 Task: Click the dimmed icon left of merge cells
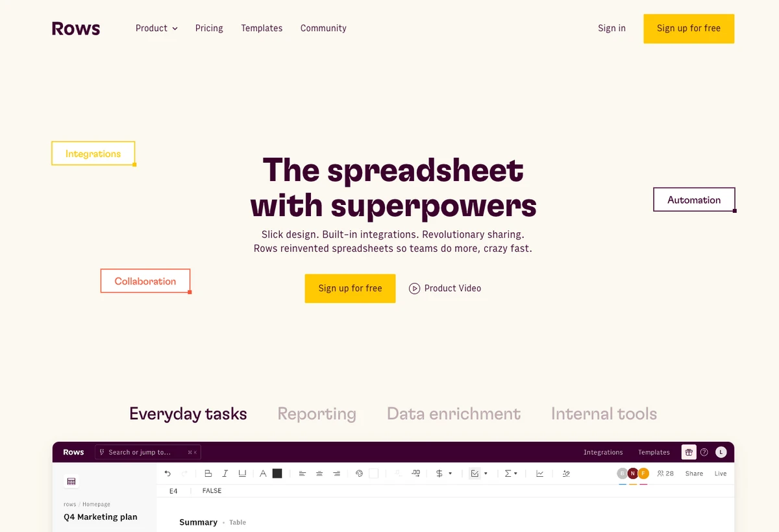(398, 474)
